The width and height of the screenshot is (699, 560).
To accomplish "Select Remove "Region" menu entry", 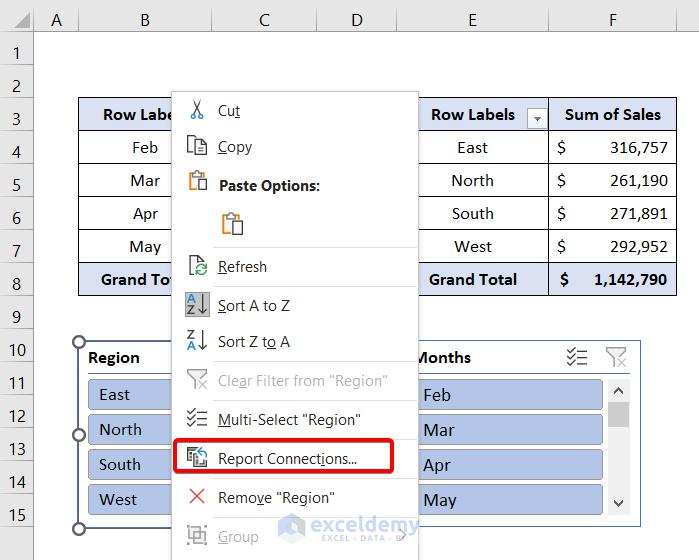I will point(276,497).
